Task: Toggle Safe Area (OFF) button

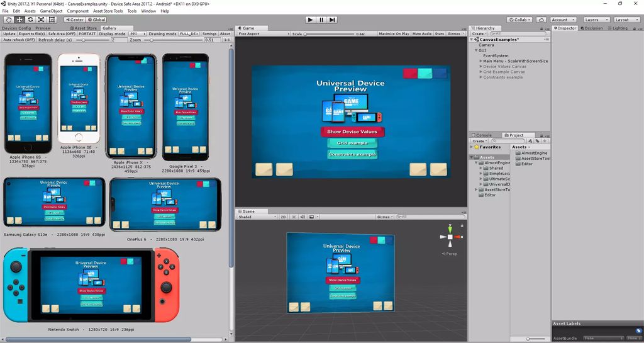Action: click(62, 33)
